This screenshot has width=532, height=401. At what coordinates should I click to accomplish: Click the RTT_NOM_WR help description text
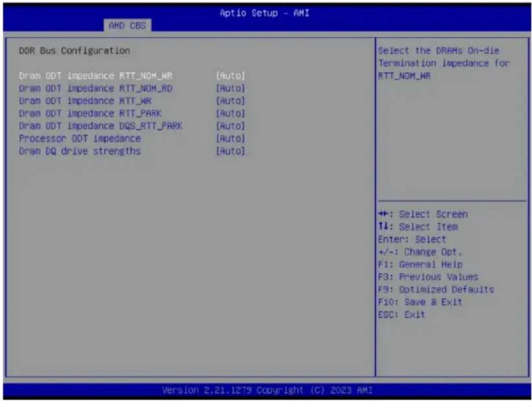(444, 63)
